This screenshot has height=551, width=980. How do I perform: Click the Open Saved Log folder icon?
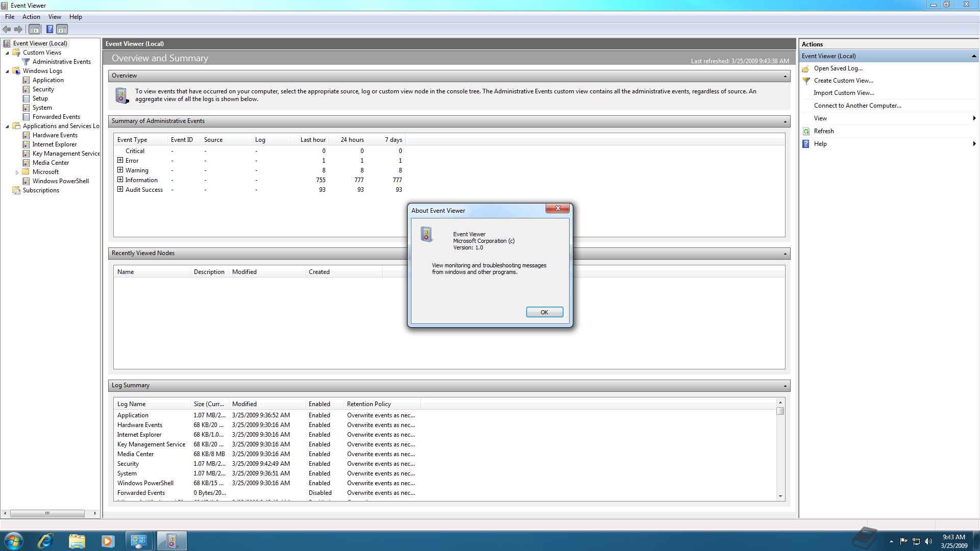(x=806, y=68)
